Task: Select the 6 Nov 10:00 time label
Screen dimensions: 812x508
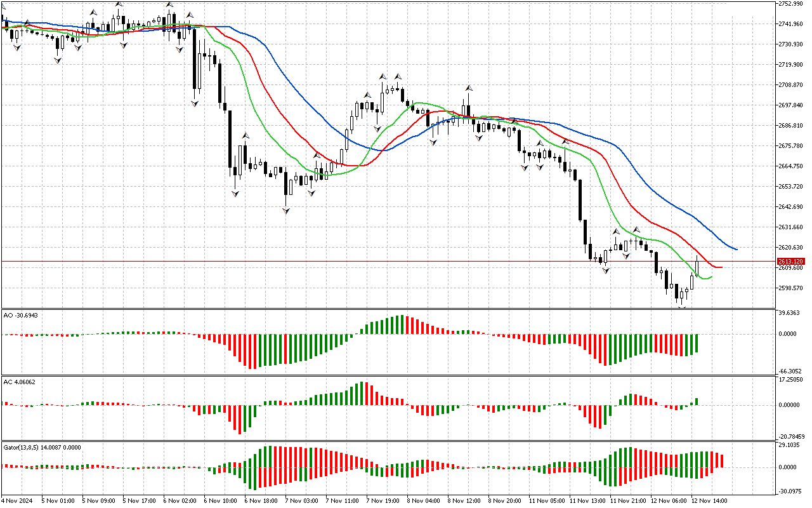Action: [x=220, y=500]
